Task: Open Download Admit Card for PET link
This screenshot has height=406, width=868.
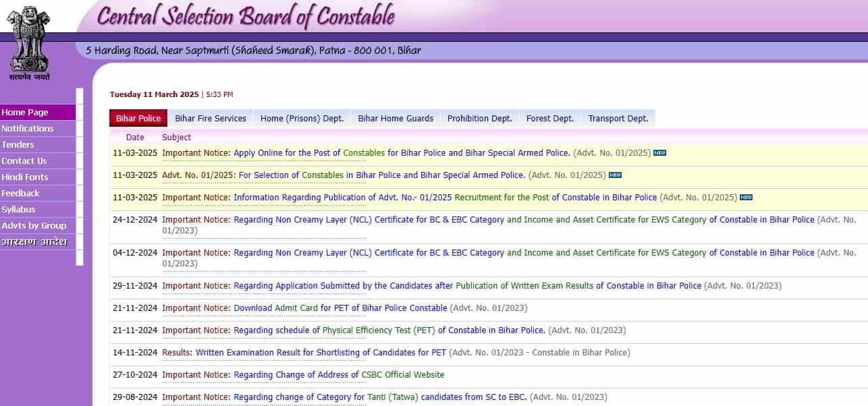Action: [x=340, y=308]
